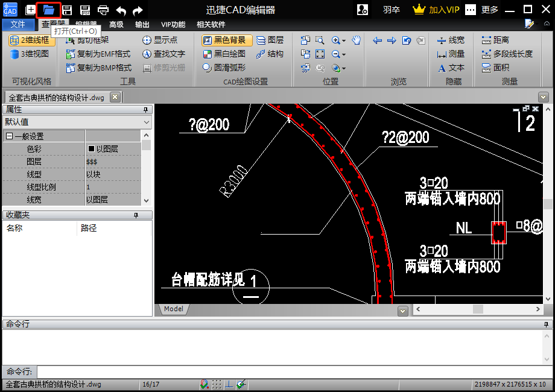
Task: Save the drawing with the floppy disk icon
Action: [x=67, y=10]
